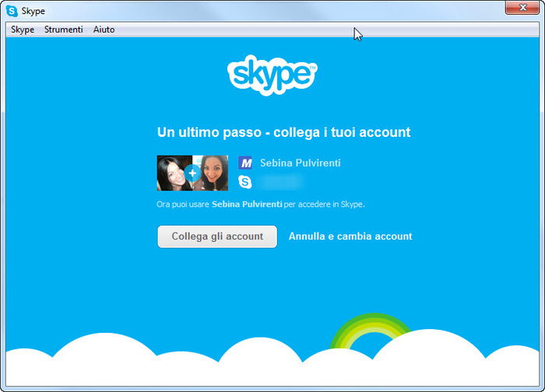Open the Strumenti menu
This screenshot has width=545, height=392.
point(63,30)
